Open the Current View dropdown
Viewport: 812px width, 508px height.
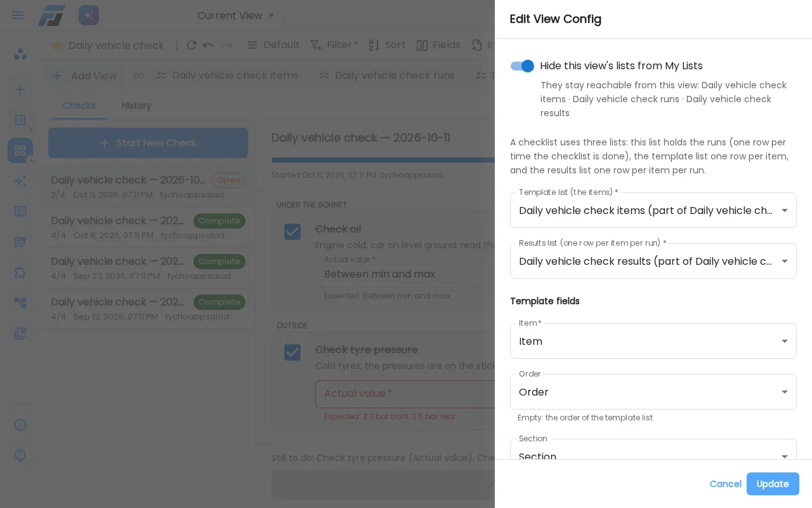[236, 15]
